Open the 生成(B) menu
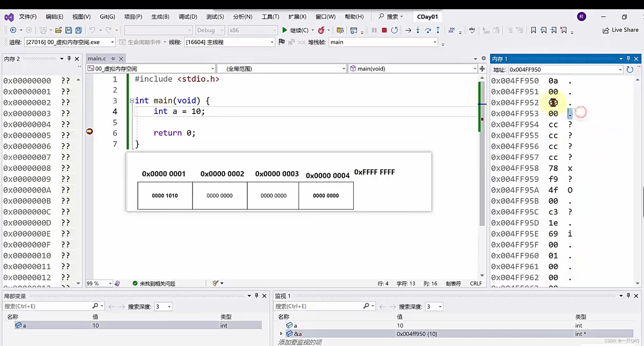 pyautogui.click(x=160, y=17)
